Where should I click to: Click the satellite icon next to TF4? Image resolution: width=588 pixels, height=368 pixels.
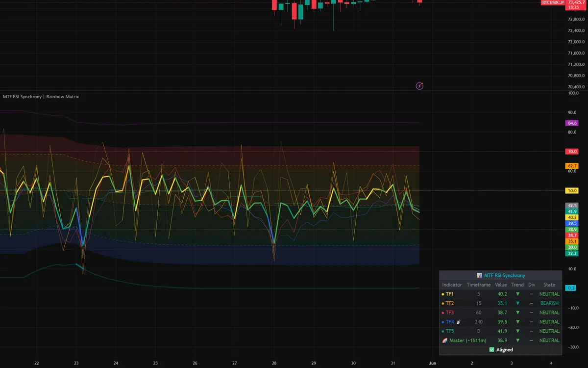coord(459,322)
